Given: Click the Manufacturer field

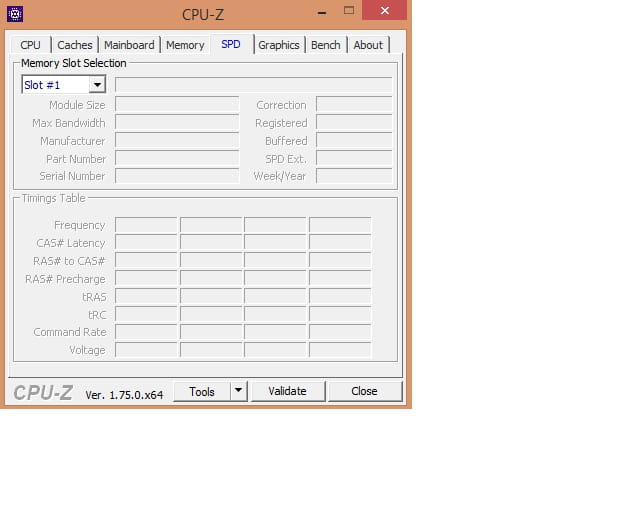Looking at the screenshot, I should click(177, 140).
